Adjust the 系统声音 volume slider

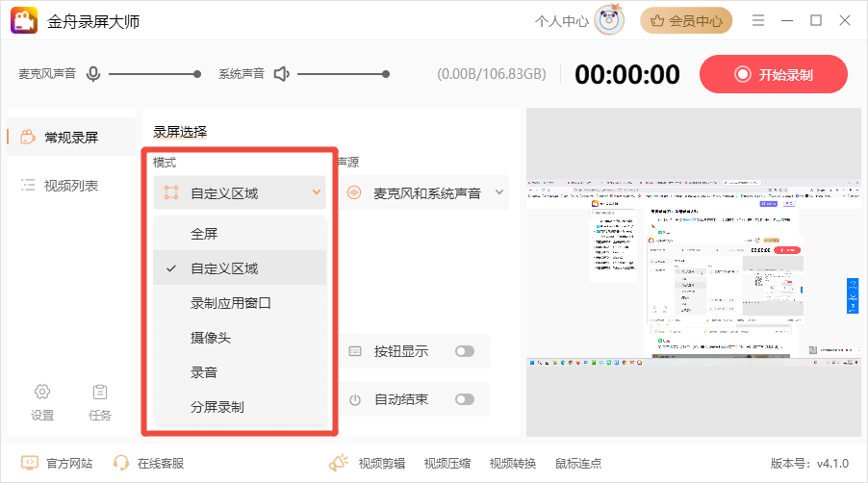point(344,74)
